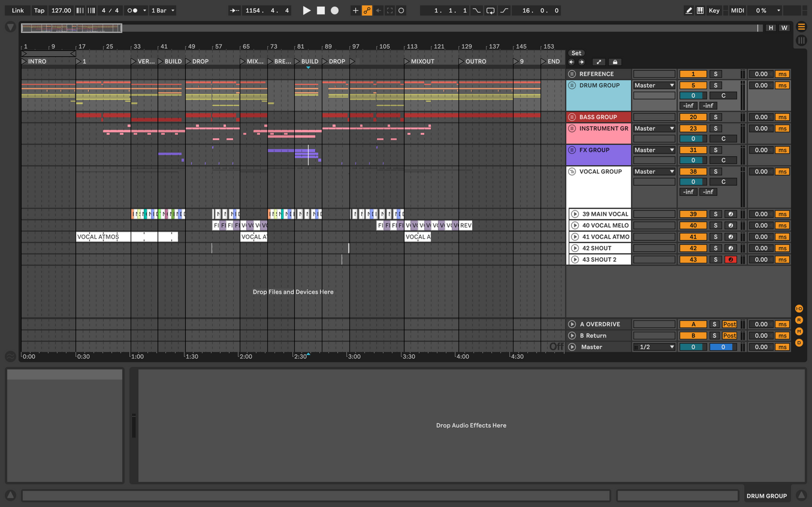Disarm recording on 43 SHOUT 2
Viewport: 812px width, 507px height.
731,259
